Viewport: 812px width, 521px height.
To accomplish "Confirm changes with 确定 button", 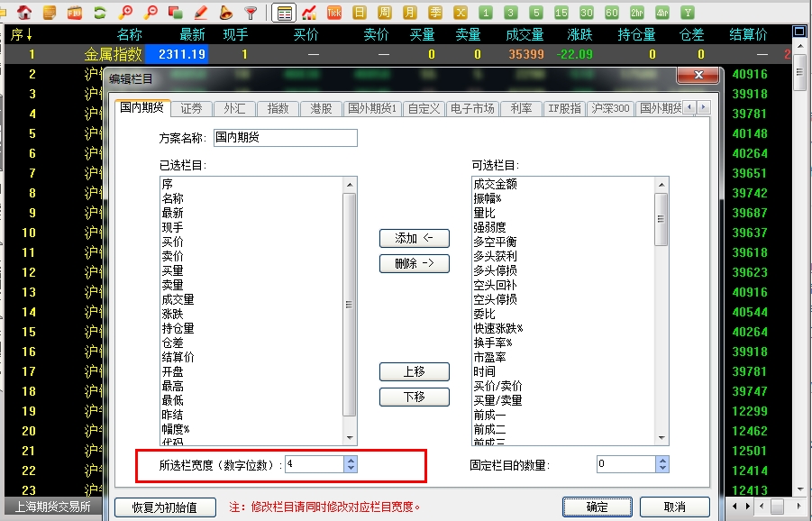I will [x=597, y=507].
